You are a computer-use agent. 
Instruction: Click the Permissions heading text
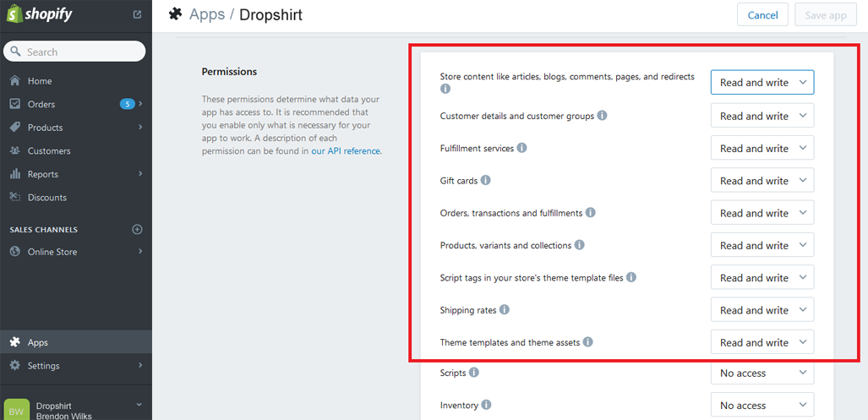(229, 71)
